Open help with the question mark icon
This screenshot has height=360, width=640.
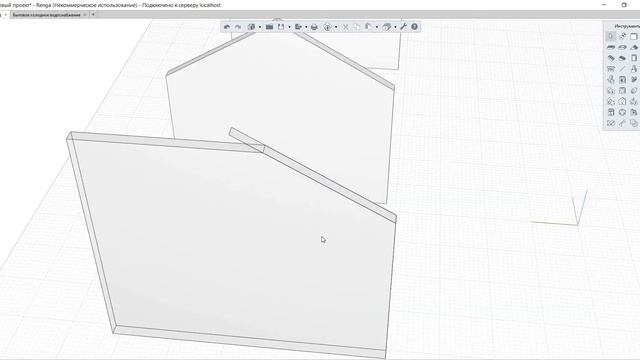[414, 27]
